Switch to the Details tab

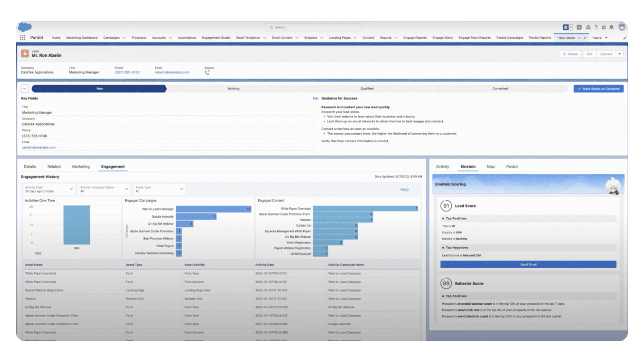click(x=30, y=167)
